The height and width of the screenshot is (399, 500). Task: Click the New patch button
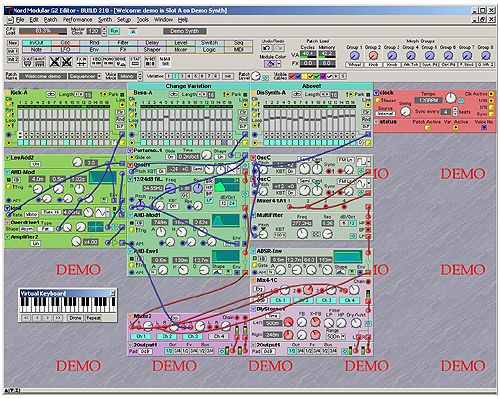(x=13, y=43)
